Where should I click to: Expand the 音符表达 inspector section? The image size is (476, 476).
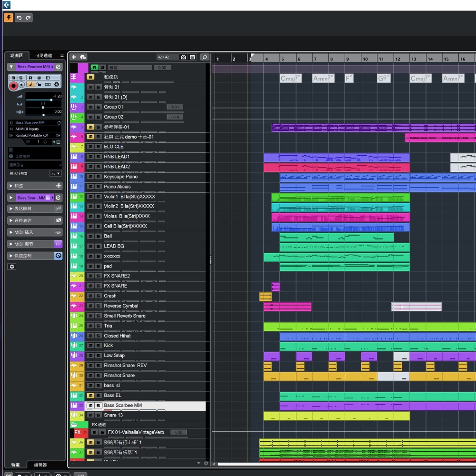(x=11, y=220)
